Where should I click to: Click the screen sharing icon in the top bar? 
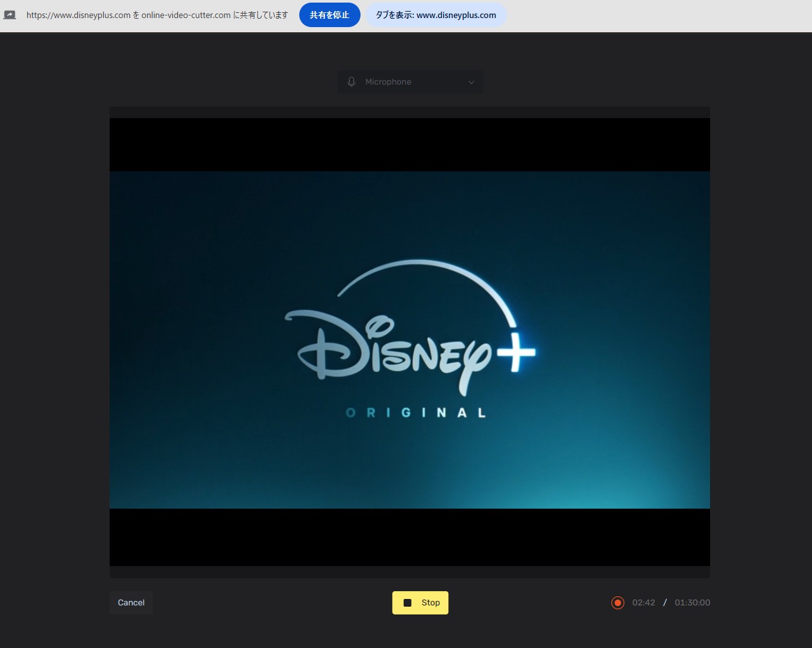pyautogui.click(x=10, y=14)
